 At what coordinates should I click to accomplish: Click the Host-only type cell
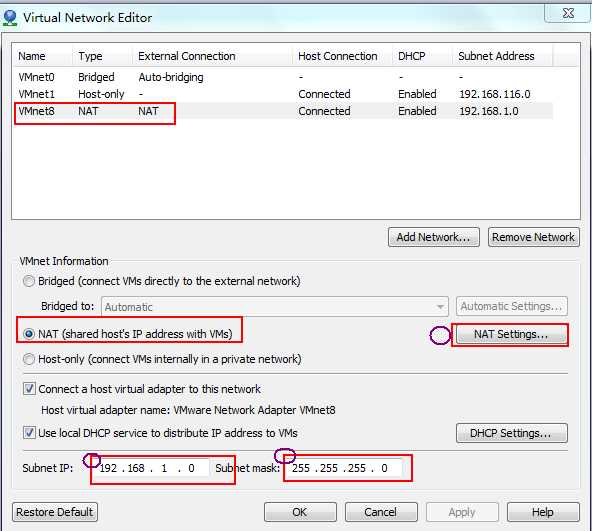pyautogui.click(x=101, y=94)
